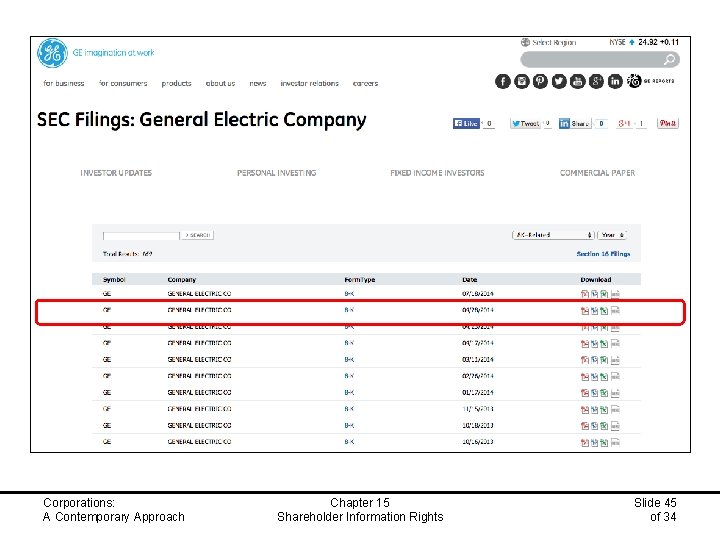Click the Download column header

(x=596, y=280)
